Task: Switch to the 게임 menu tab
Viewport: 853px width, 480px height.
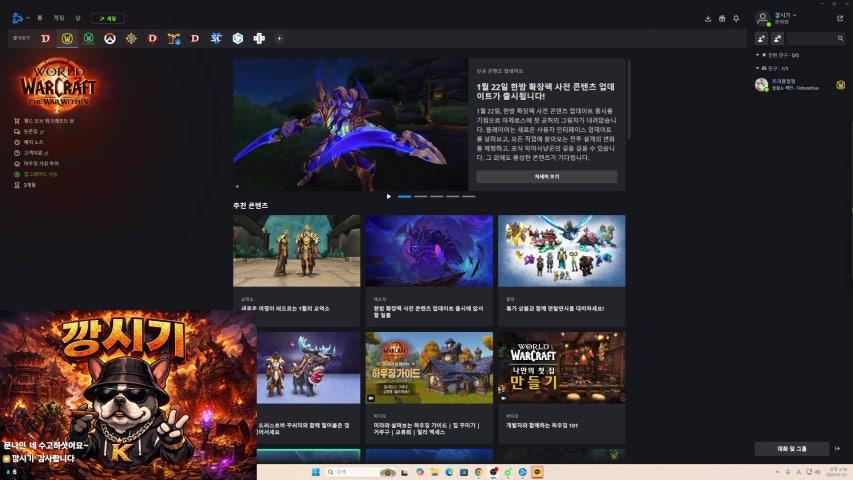Action: [x=59, y=18]
